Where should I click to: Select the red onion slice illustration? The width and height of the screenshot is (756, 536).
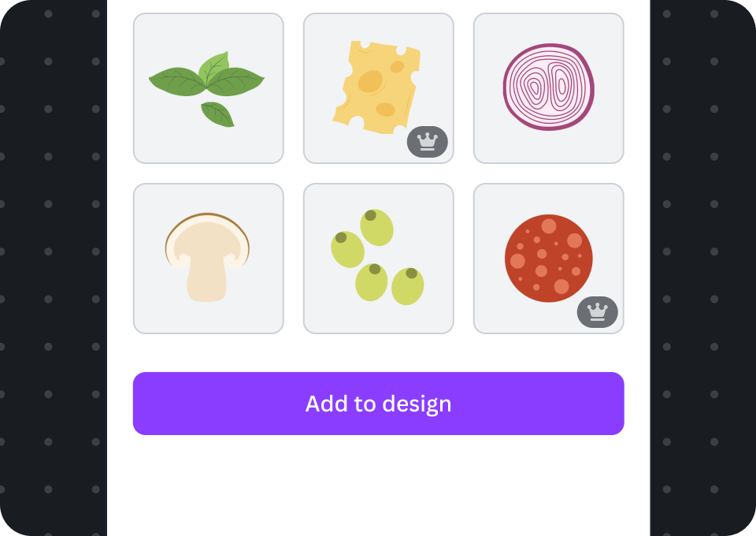[549, 88]
